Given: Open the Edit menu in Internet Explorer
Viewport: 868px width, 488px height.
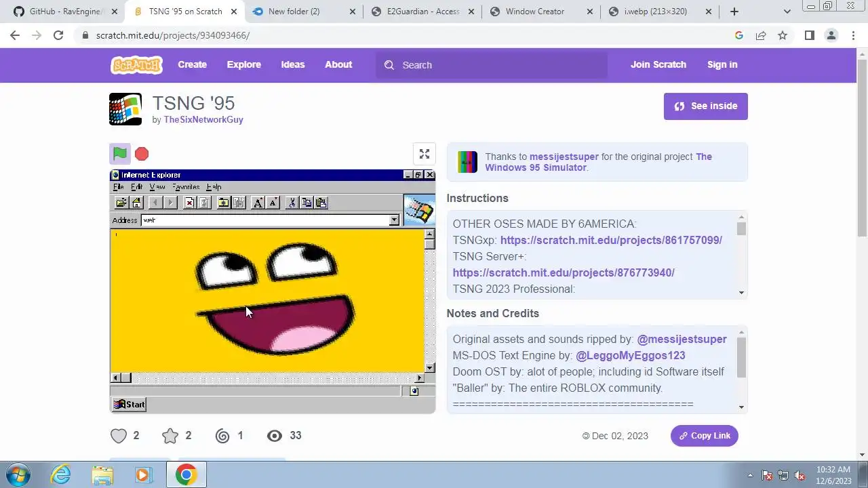Looking at the screenshot, I should (137, 187).
